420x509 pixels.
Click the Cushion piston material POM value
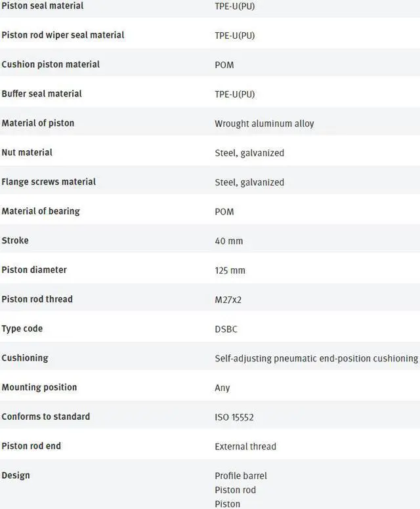[x=224, y=65]
